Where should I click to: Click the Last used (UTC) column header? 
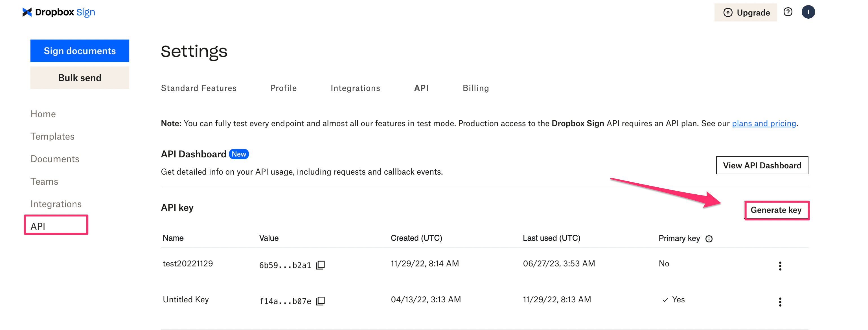(552, 238)
